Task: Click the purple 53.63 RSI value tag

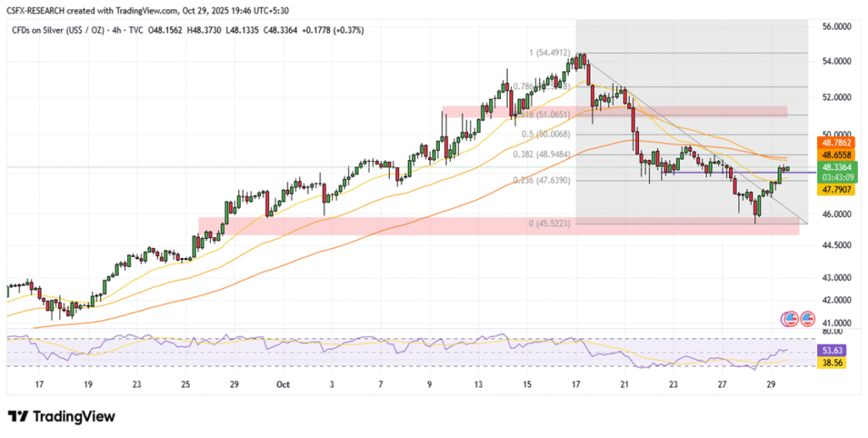Action: point(835,348)
